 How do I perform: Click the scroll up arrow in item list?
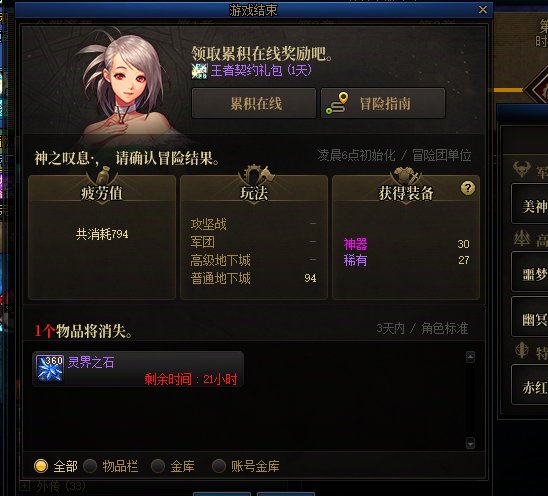pos(470,357)
